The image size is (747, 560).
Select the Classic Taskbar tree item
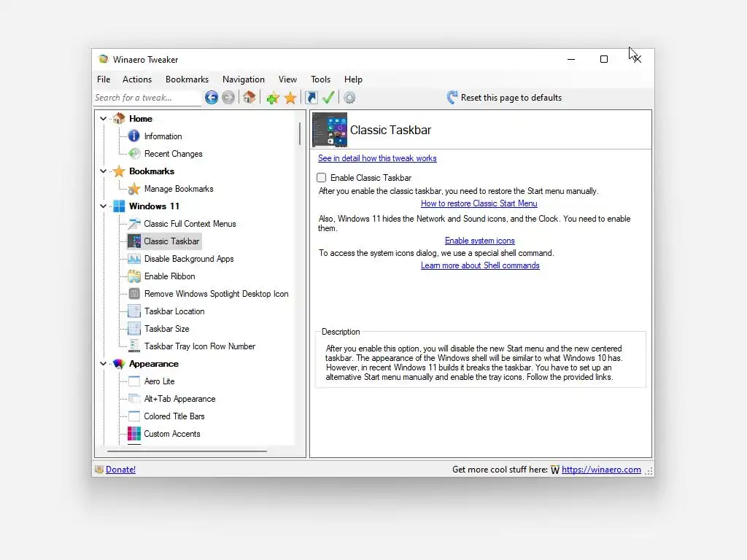coord(164,241)
